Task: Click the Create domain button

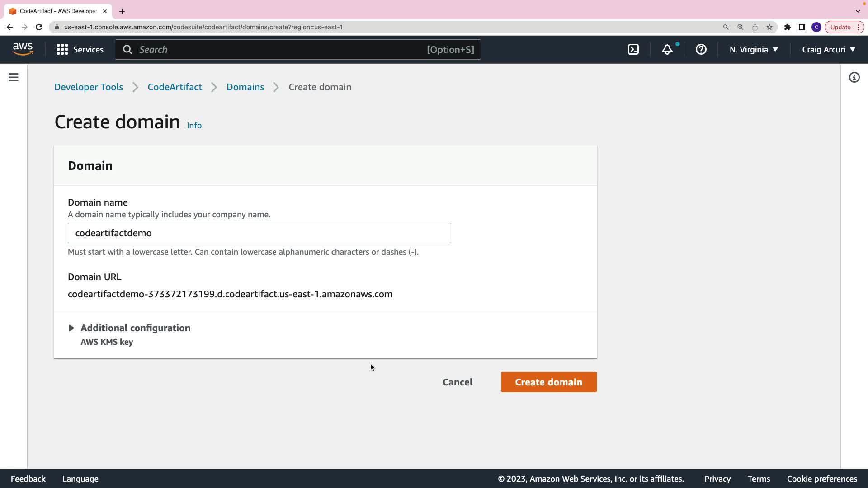Action: (548, 382)
